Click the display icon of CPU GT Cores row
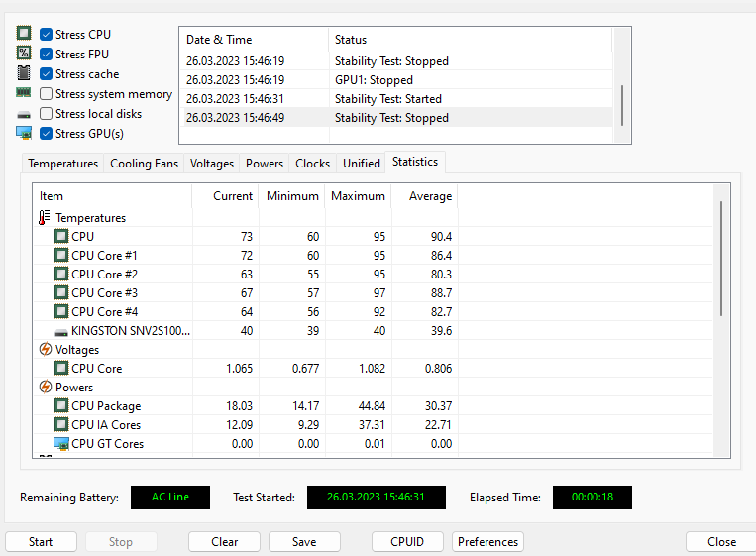Screen dimensions: 756x556 click(x=61, y=444)
